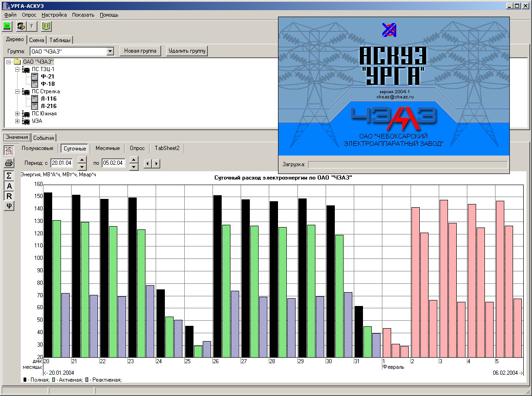Expand the ПС Южная tree node
The height and width of the screenshot is (396, 532).
pos(18,114)
